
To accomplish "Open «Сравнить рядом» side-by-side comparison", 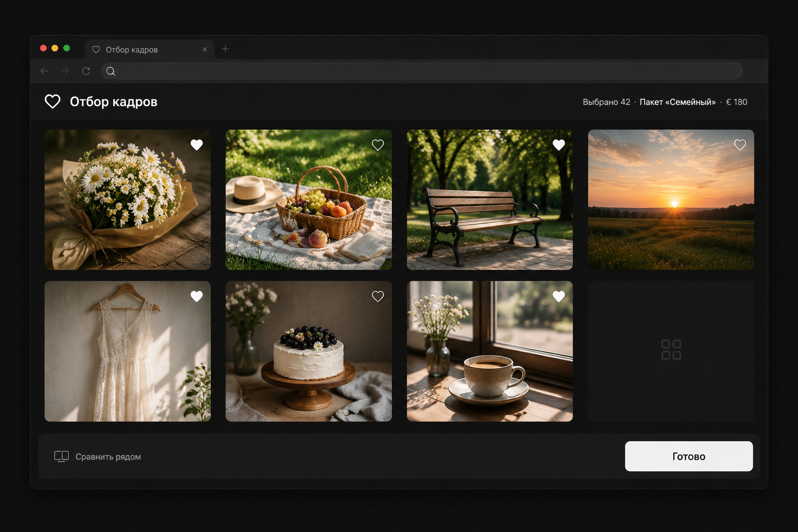I will pos(98,457).
